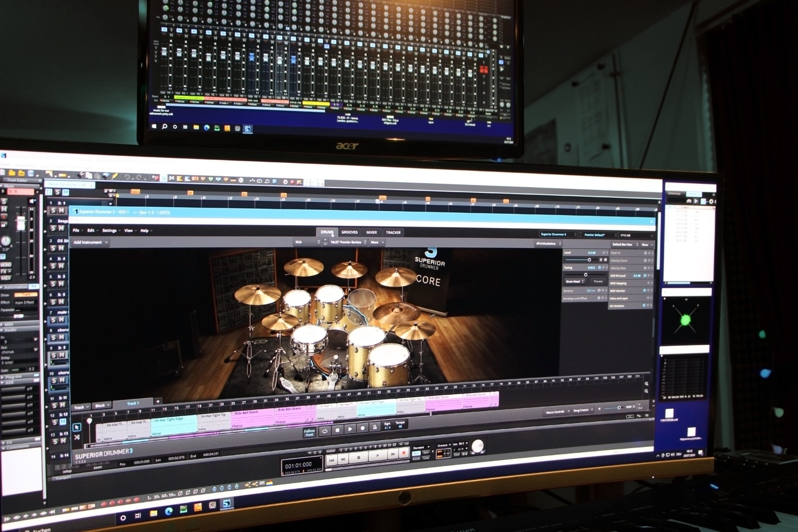798x532 pixels.
Task: Open File Explorer from lower monitor taskbar
Action: (154, 513)
